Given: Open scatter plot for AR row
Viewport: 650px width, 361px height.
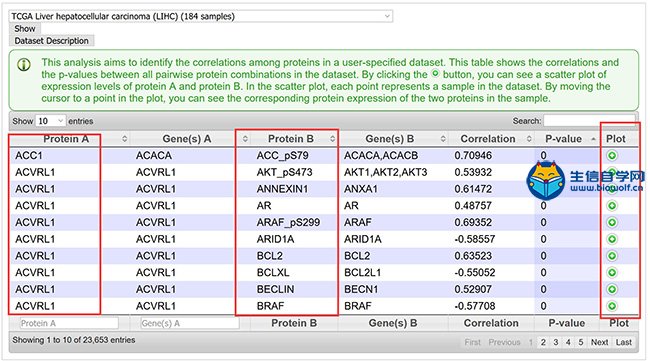Looking at the screenshot, I should coord(612,206).
